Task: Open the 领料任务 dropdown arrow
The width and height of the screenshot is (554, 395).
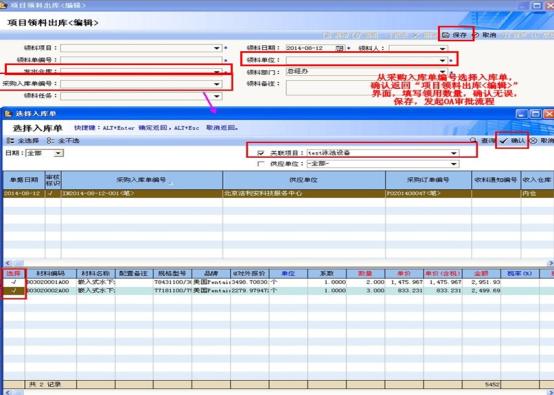Action: [x=217, y=96]
